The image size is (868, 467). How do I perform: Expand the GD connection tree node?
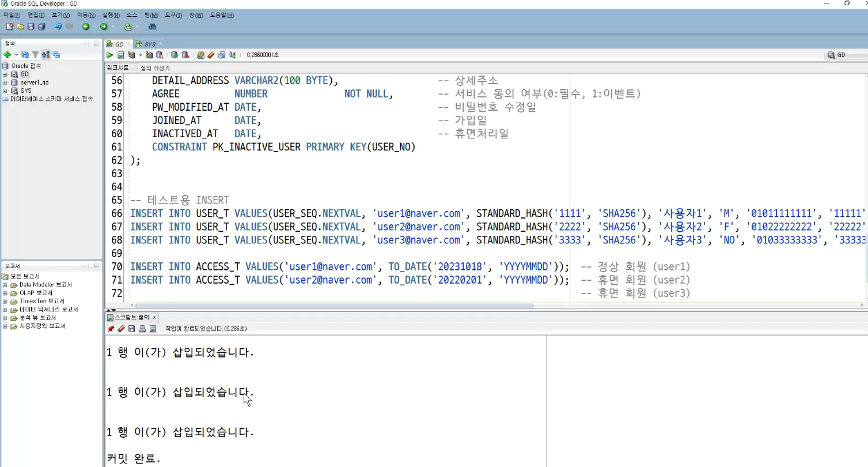tap(5, 74)
